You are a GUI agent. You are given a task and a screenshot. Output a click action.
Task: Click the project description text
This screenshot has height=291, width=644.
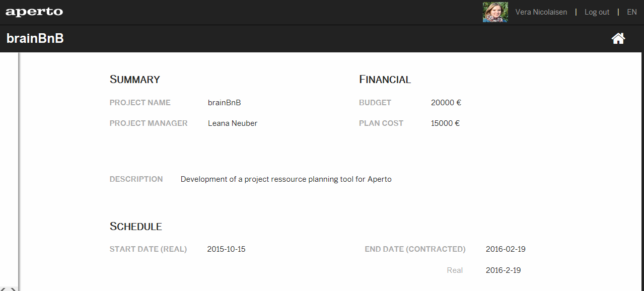coord(285,179)
